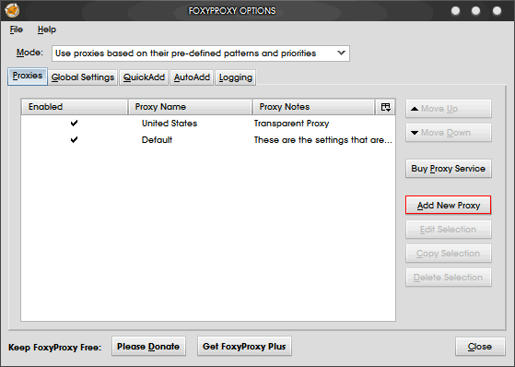The height and width of the screenshot is (367, 515).
Task: Click the Delete Selection button
Action: tap(448, 277)
